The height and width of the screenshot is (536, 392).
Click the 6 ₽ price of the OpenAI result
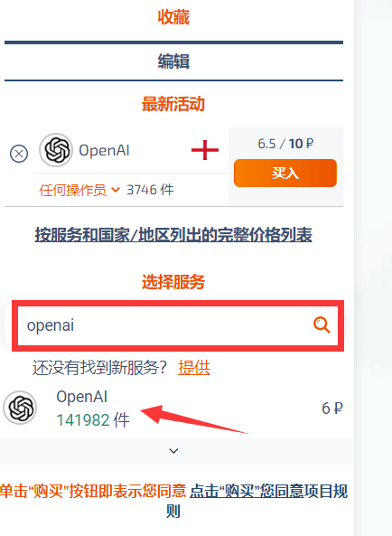click(332, 409)
